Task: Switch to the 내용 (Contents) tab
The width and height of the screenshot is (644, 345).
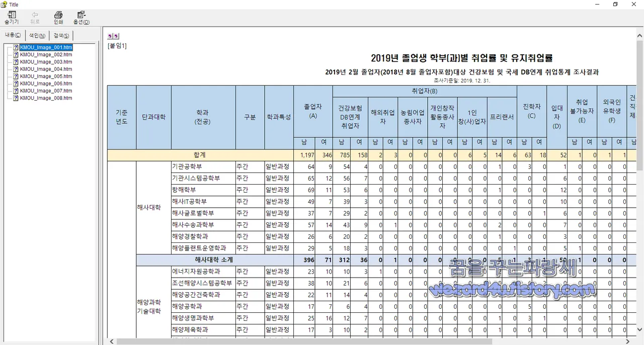Action: point(13,35)
